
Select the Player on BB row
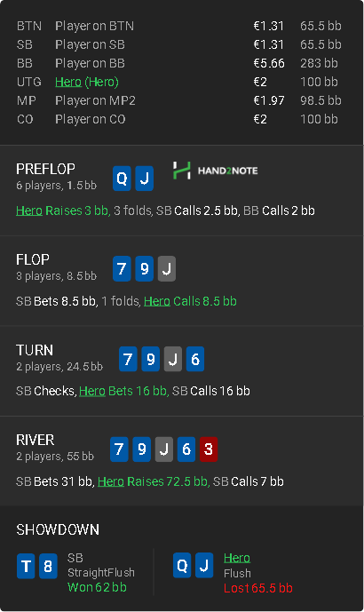click(x=179, y=63)
